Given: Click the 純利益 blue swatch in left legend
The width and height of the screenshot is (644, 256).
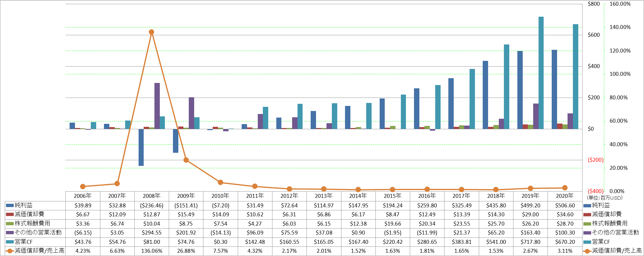Looking at the screenshot, I should point(10,205).
